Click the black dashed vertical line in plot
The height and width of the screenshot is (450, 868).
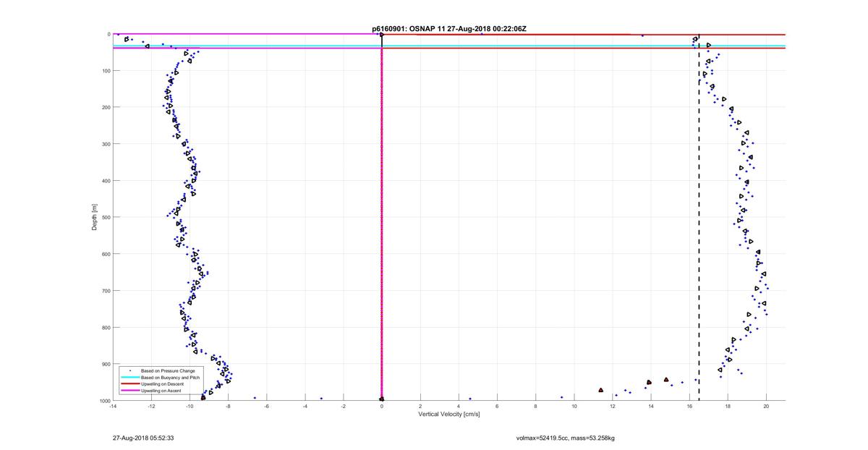699,217
